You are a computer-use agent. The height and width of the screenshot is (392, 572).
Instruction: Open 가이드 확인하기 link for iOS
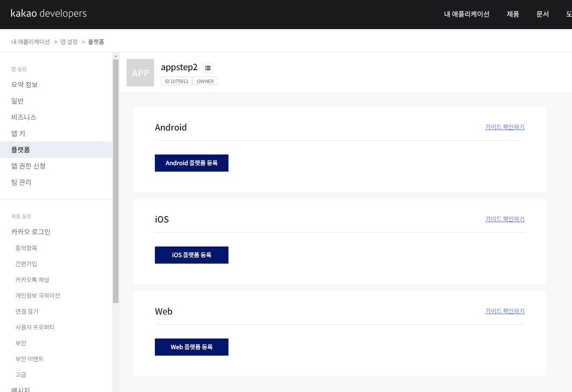505,219
